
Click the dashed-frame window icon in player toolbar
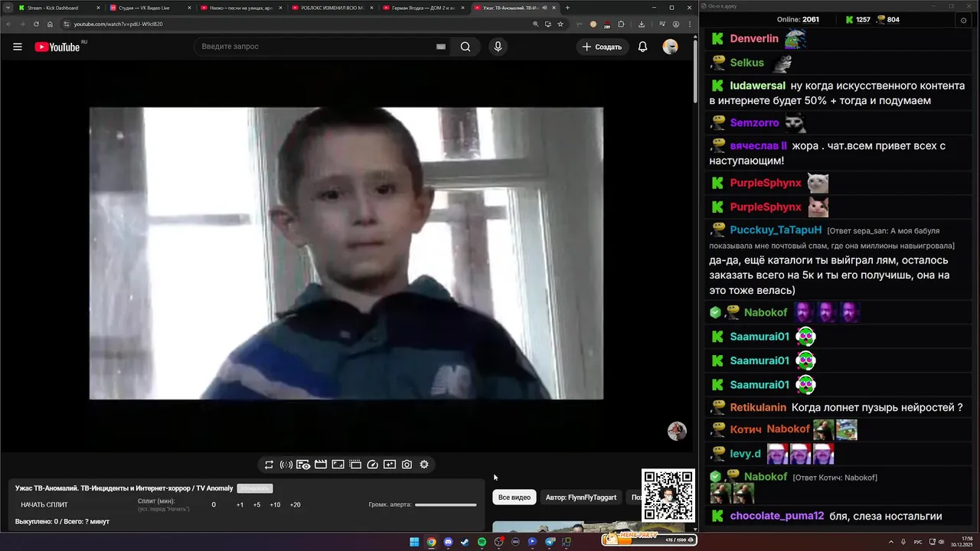tap(355, 465)
